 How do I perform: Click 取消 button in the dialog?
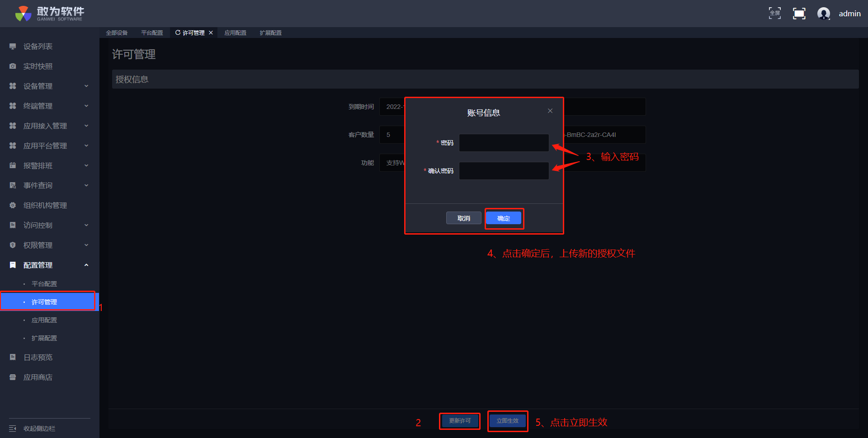tap(464, 218)
